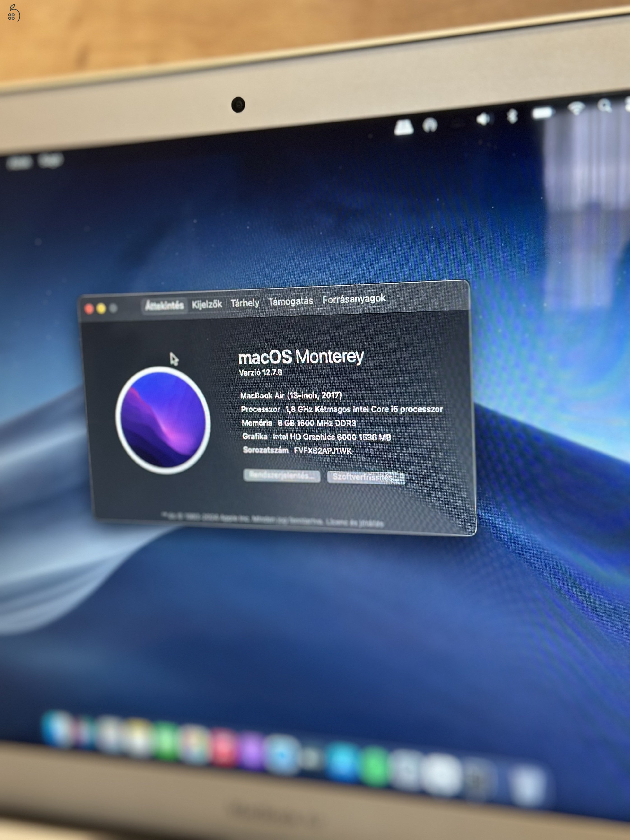This screenshot has height=840, width=630.
Task: Click the Rendszerjelentés... button
Action: point(282,476)
